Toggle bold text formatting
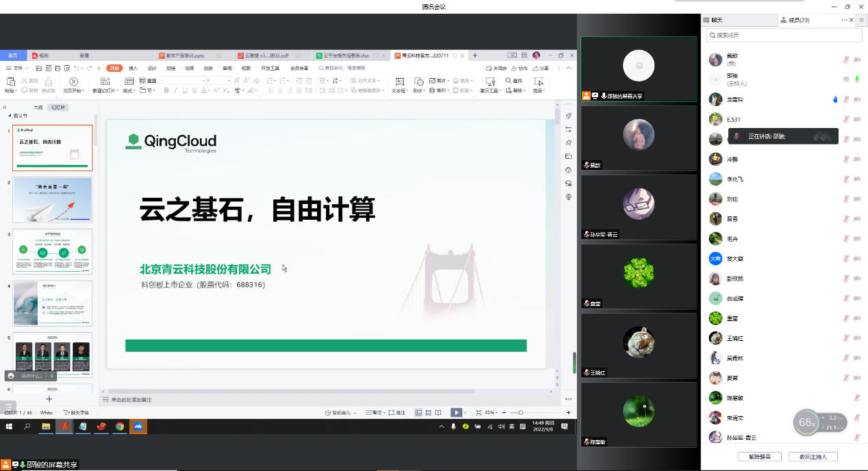 pyautogui.click(x=166, y=90)
